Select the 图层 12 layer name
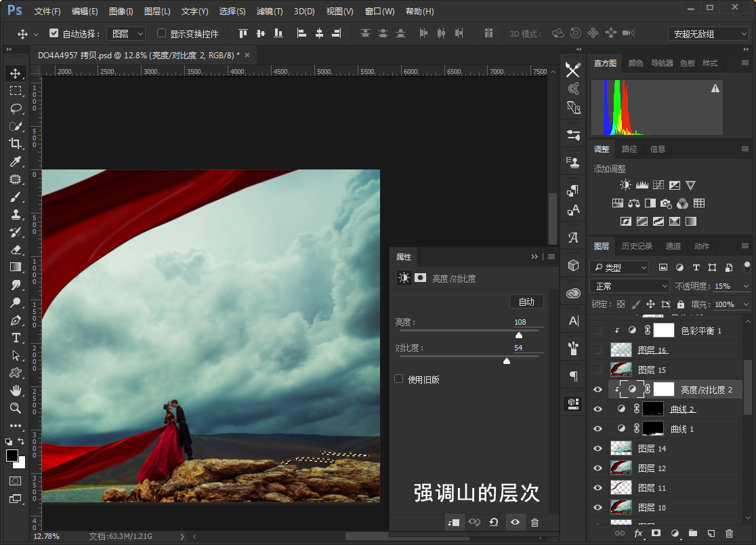756x545 pixels. (652, 468)
